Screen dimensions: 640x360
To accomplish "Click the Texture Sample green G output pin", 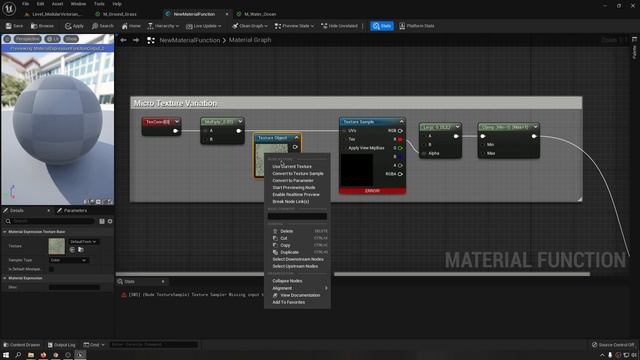I will point(400,148).
